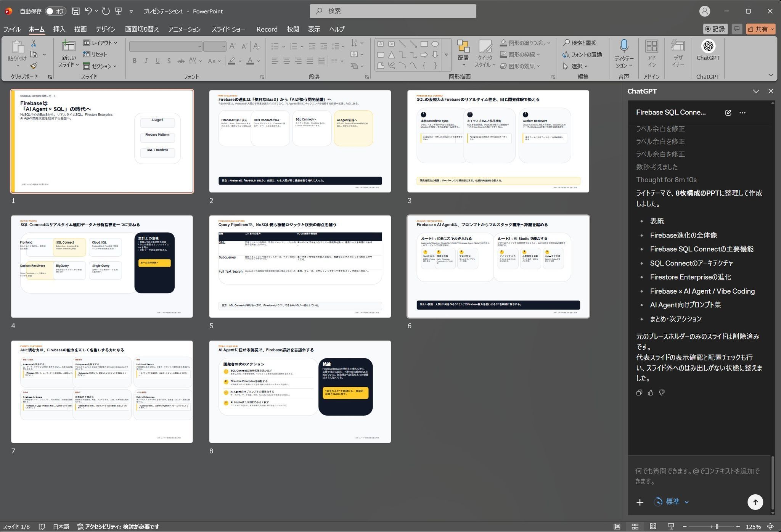Click the Cut scissors icon
781x532 pixels.
tap(34, 43)
